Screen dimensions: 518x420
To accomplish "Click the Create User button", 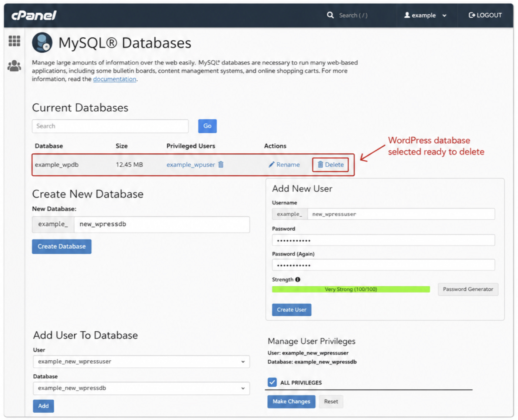I will pos(292,310).
